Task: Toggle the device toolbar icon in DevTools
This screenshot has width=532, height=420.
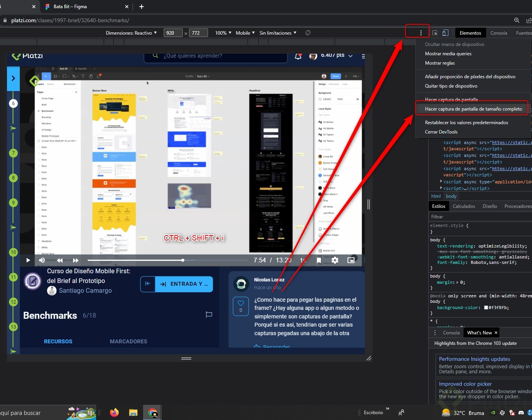Action: click(445, 33)
